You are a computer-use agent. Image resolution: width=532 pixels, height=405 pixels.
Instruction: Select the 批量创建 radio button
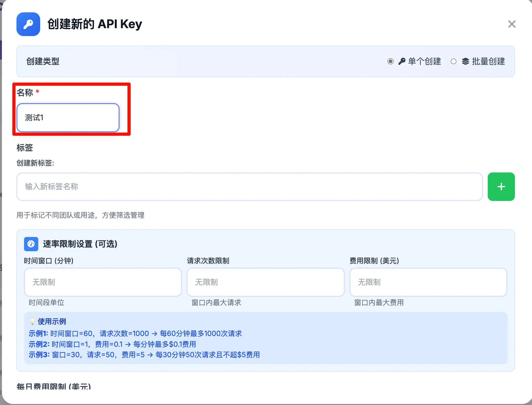pos(454,61)
